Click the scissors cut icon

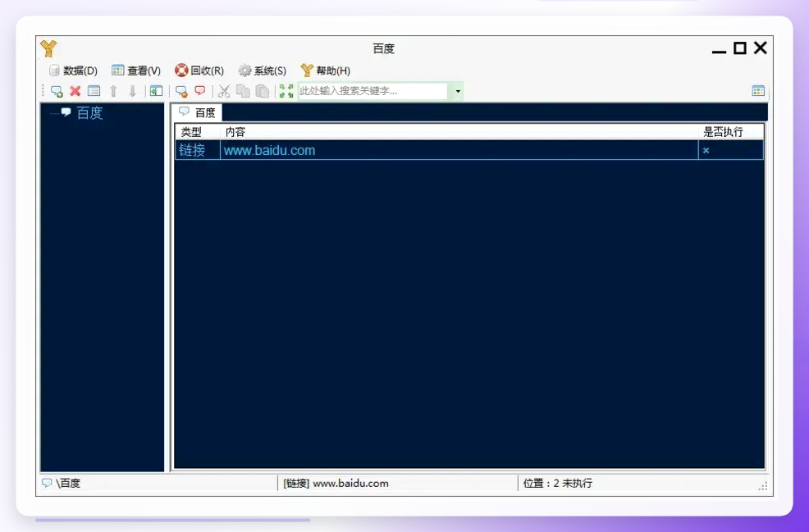pyautogui.click(x=224, y=91)
